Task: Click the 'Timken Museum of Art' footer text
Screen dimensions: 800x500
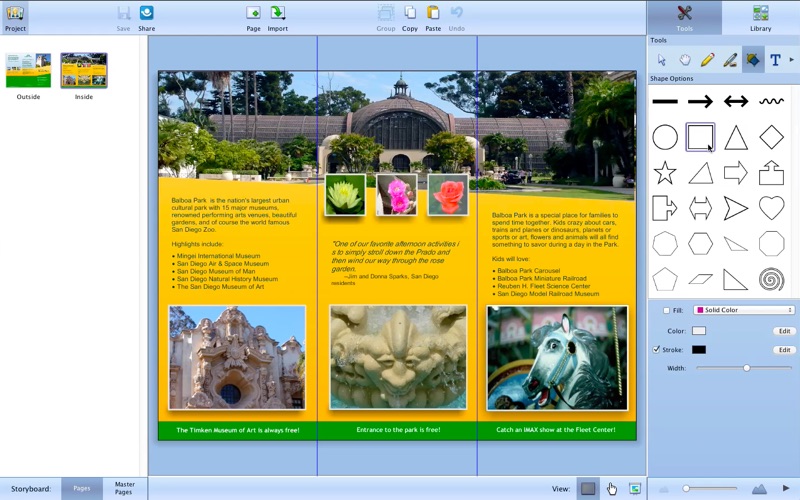Action: [x=238, y=430]
